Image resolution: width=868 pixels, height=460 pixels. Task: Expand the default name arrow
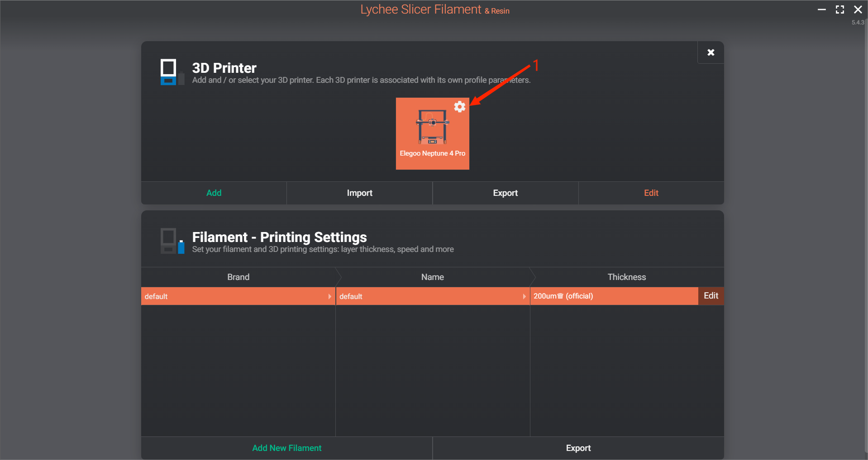(x=524, y=296)
